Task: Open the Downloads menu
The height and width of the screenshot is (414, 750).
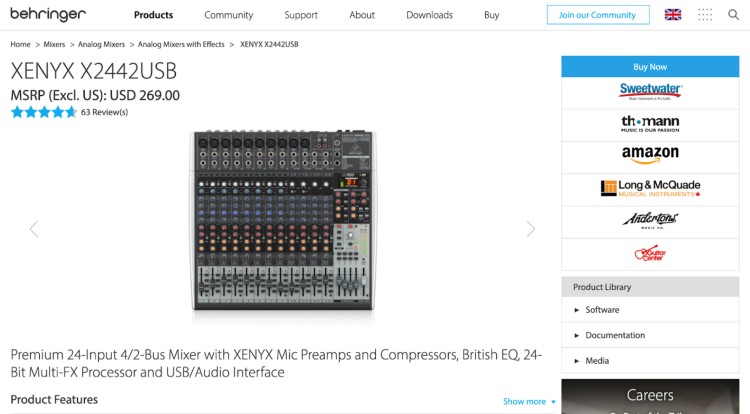Action: [x=430, y=15]
